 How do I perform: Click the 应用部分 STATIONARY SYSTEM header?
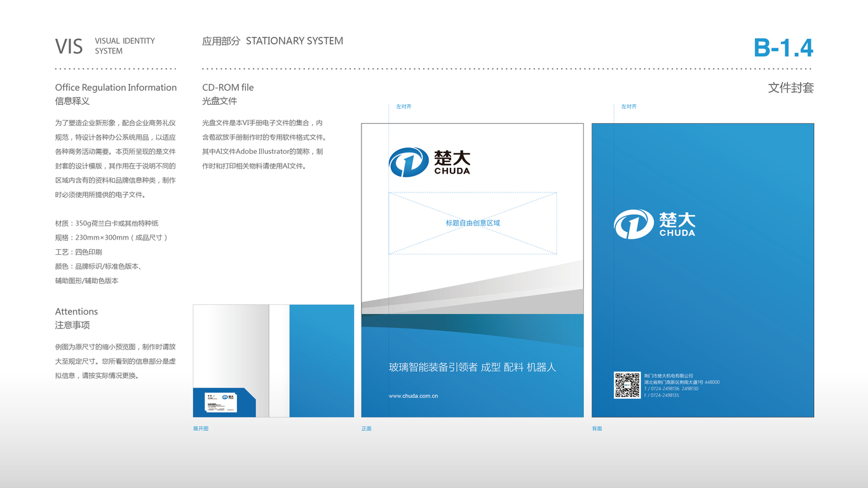273,41
